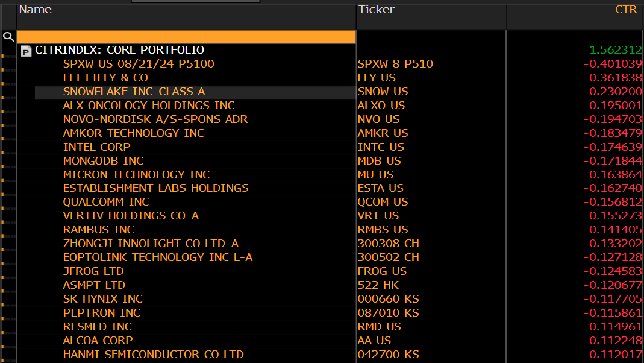644x363 pixels.
Task: Focus the orange search input field
Action: click(x=187, y=37)
